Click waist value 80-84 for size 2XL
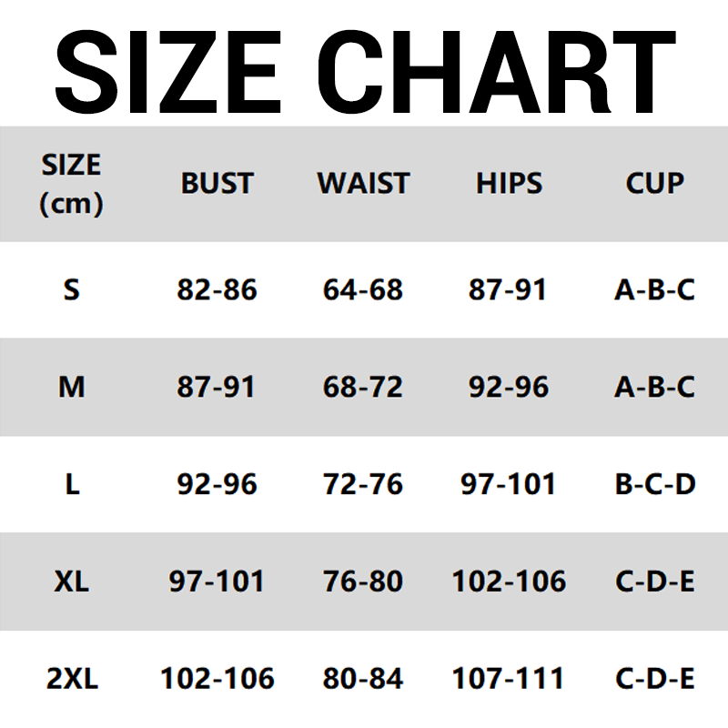This screenshot has height=728, width=728. click(x=363, y=679)
